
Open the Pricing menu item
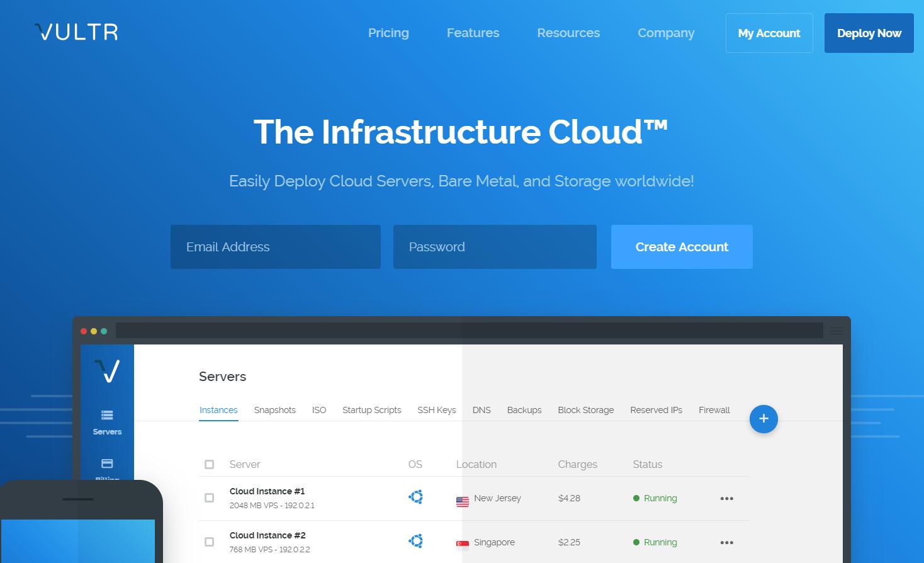(388, 33)
